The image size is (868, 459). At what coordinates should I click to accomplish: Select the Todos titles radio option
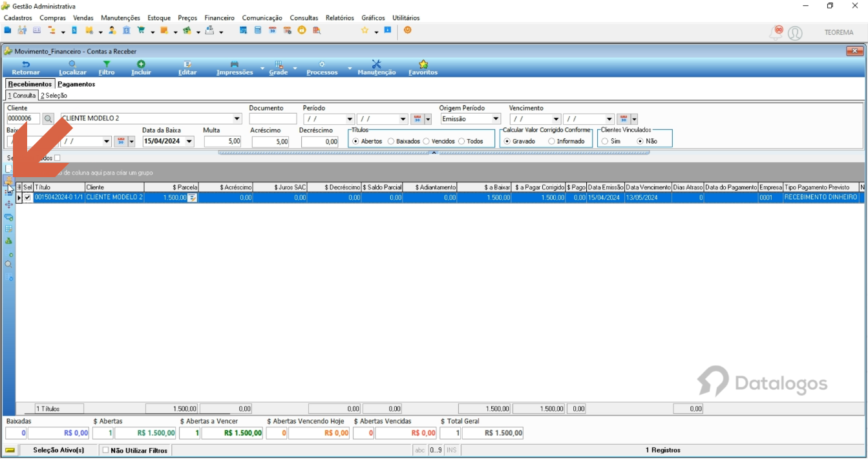pos(461,141)
